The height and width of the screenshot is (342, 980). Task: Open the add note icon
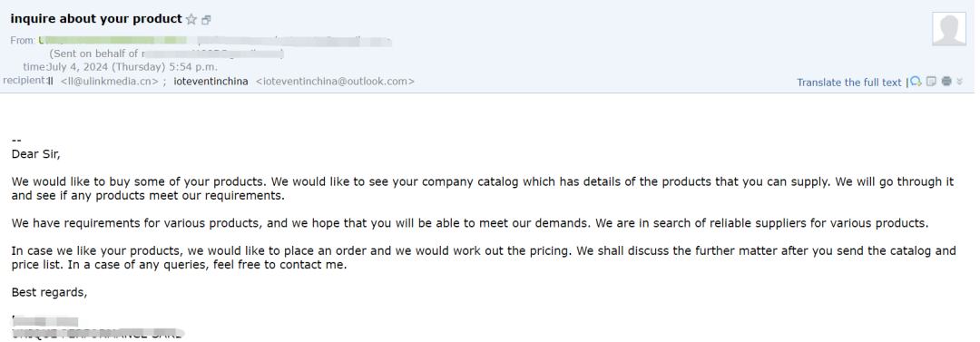tap(932, 82)
